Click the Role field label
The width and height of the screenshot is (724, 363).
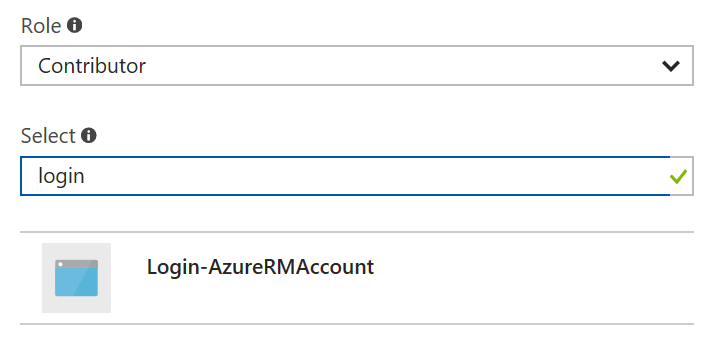[41, 26]
